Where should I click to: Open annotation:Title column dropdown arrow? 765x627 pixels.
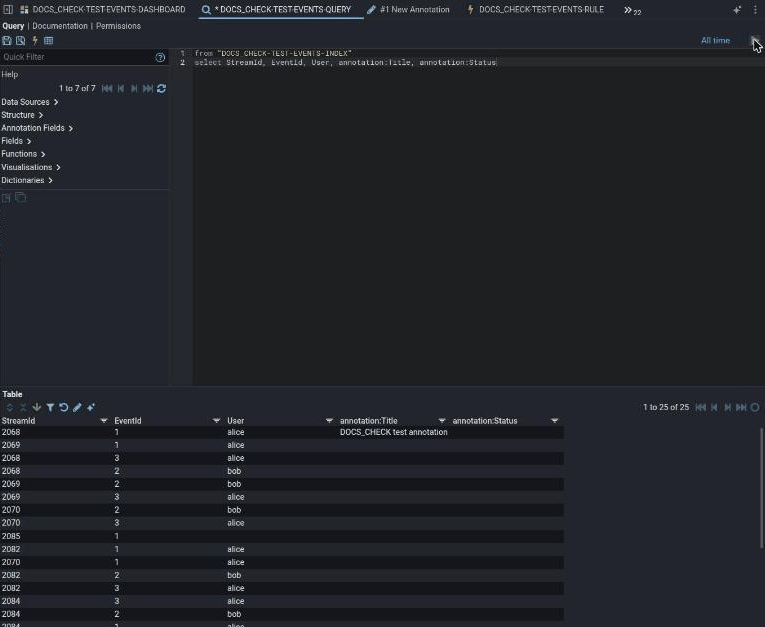[442, 421]
